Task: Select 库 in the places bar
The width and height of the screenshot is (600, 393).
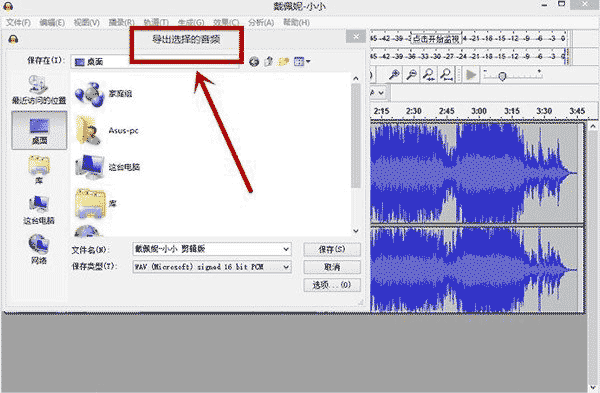Action: [x=39, y=170]
